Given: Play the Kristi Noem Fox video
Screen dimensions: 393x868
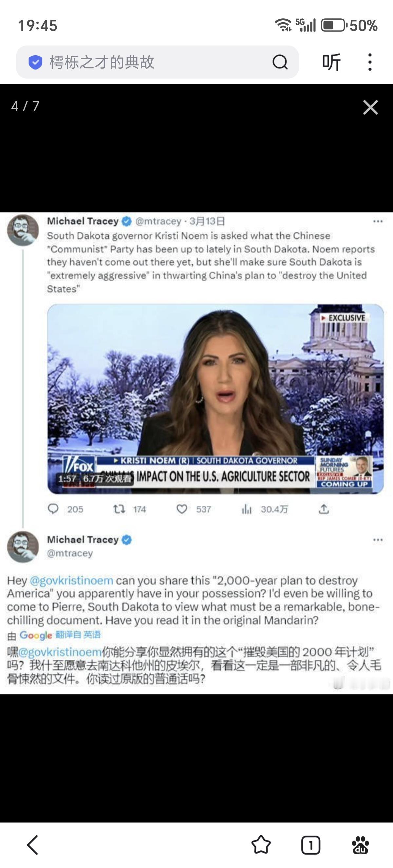Looking at the screenshot, I should [x=215, y=399].
